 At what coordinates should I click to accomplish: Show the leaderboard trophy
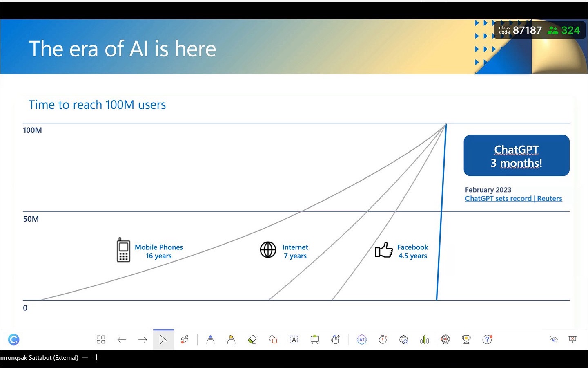tap(466, 339)
